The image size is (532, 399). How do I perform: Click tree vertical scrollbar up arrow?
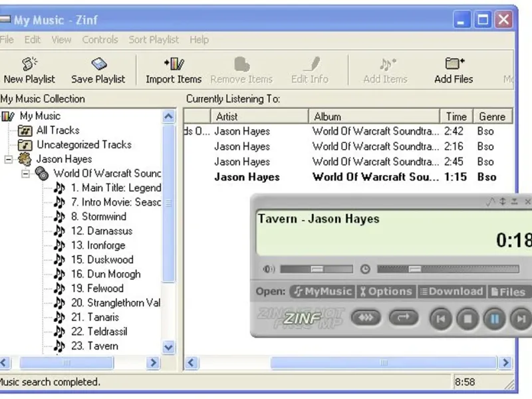(169, 117)
